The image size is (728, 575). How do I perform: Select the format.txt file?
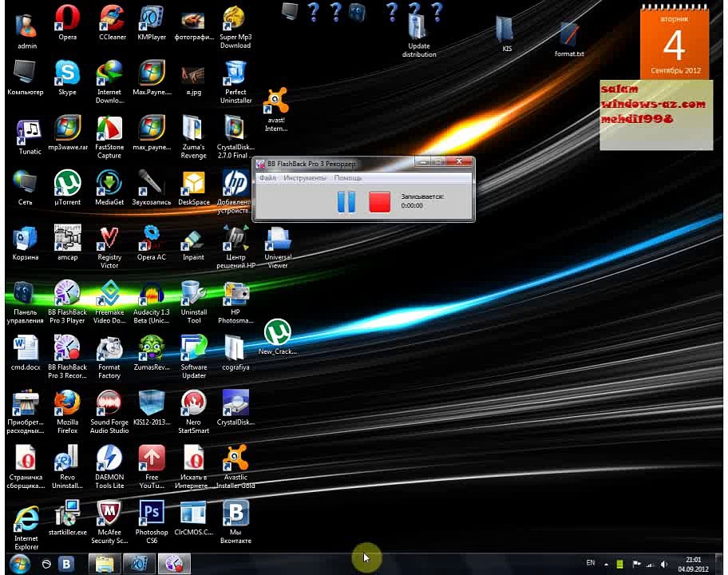tap(569, 39)
